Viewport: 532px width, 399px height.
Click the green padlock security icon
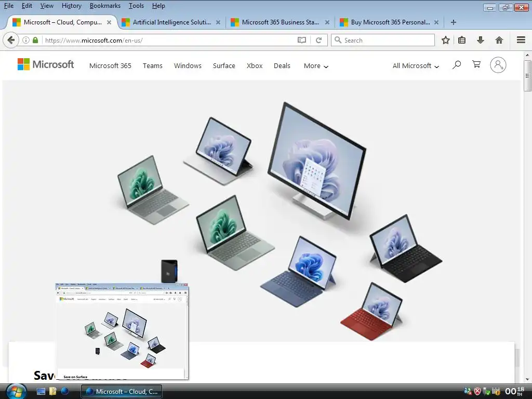[x=35, y=40]
